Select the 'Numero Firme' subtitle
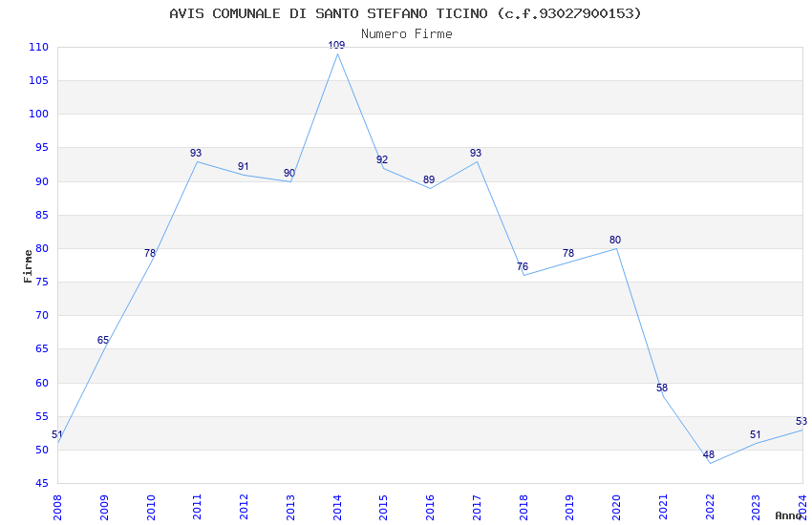The width and height of the screenshot is (812, 525). (407, 34)
